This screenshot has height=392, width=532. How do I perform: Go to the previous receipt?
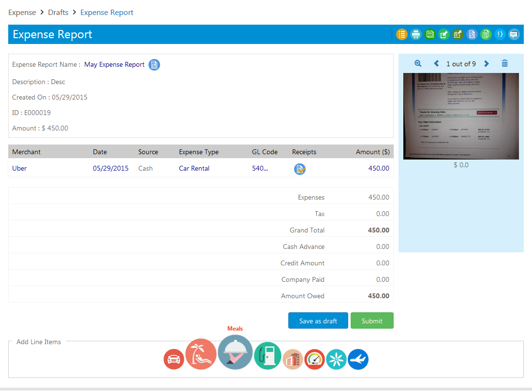tap(436, 64)
